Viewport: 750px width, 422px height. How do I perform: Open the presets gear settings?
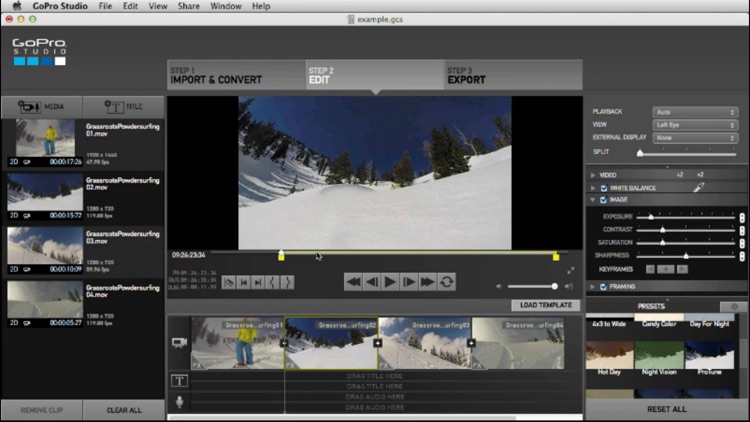(x=734, y=306)
